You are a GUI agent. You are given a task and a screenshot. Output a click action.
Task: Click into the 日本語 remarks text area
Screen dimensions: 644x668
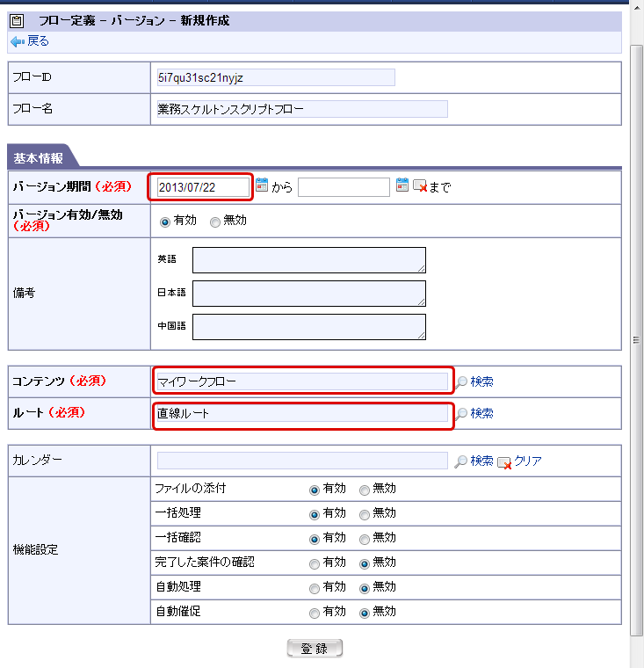coord(309,294)
